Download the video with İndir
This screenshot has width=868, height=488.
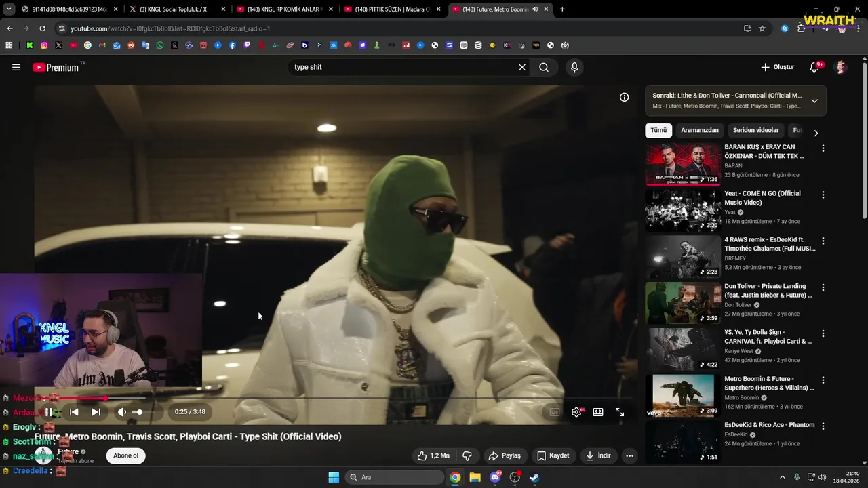point(599,455)
